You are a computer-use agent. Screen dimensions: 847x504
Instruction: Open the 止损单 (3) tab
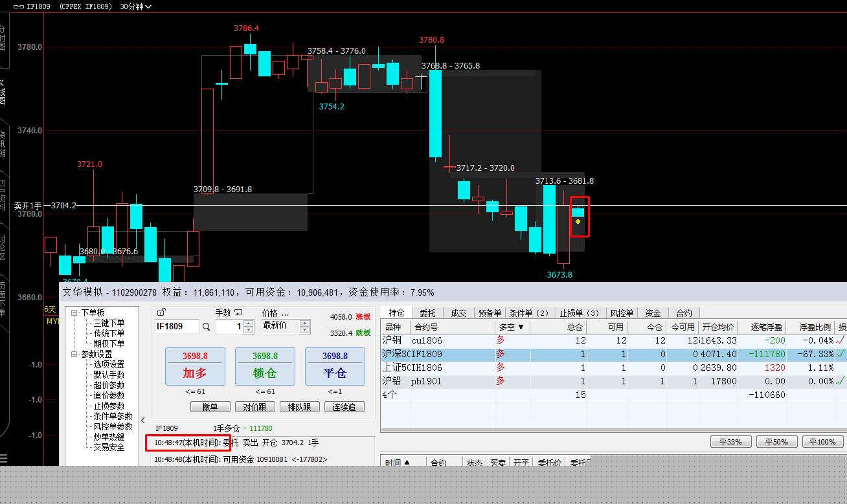coord(580,313)
